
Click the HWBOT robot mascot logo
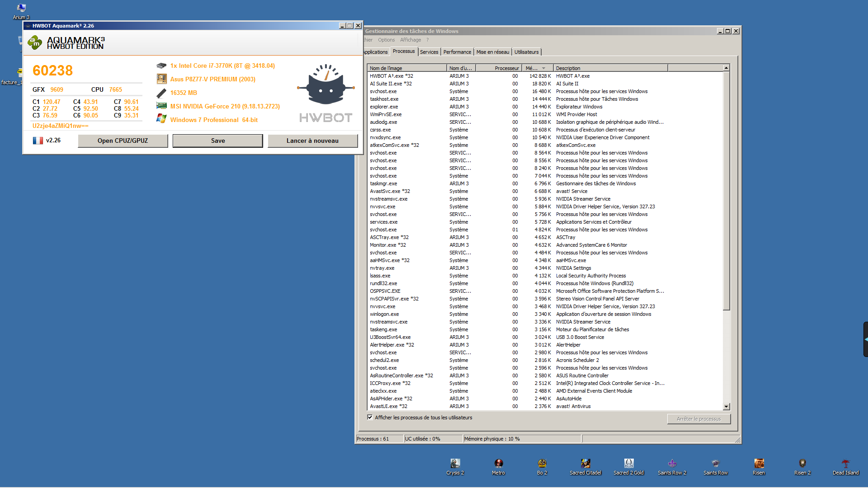325,84
